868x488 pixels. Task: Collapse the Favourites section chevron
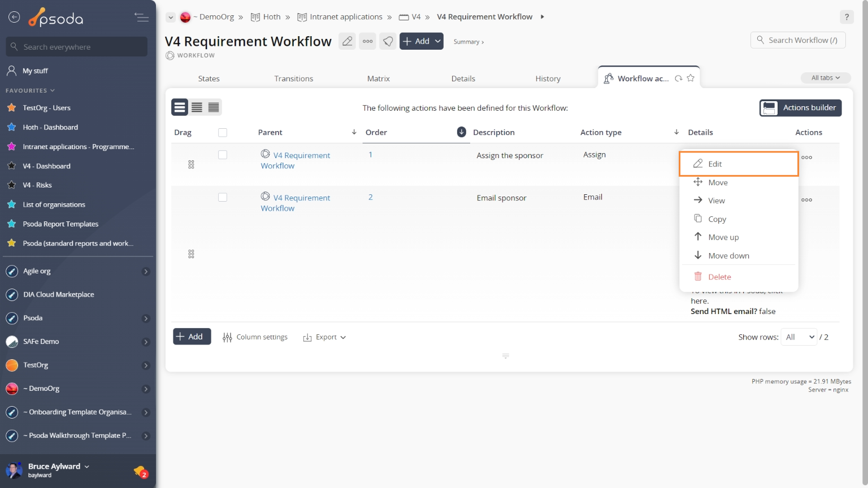pos(53,90)
